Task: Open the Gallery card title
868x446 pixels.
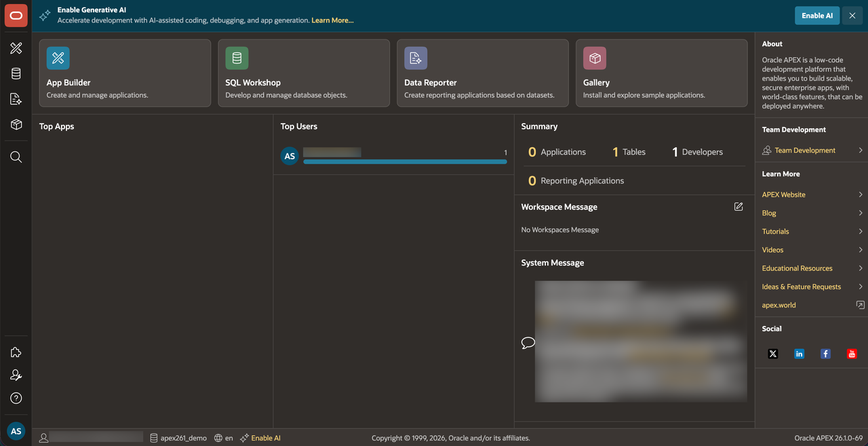Action: 596,82
